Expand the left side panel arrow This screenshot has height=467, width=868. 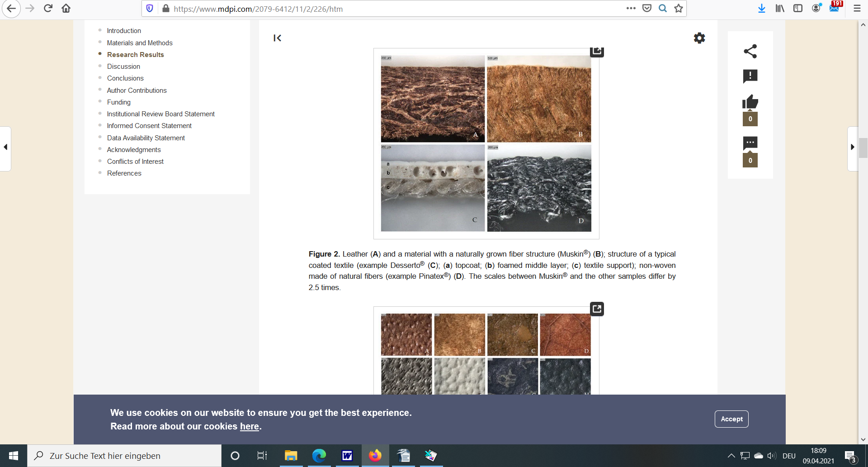5,147
